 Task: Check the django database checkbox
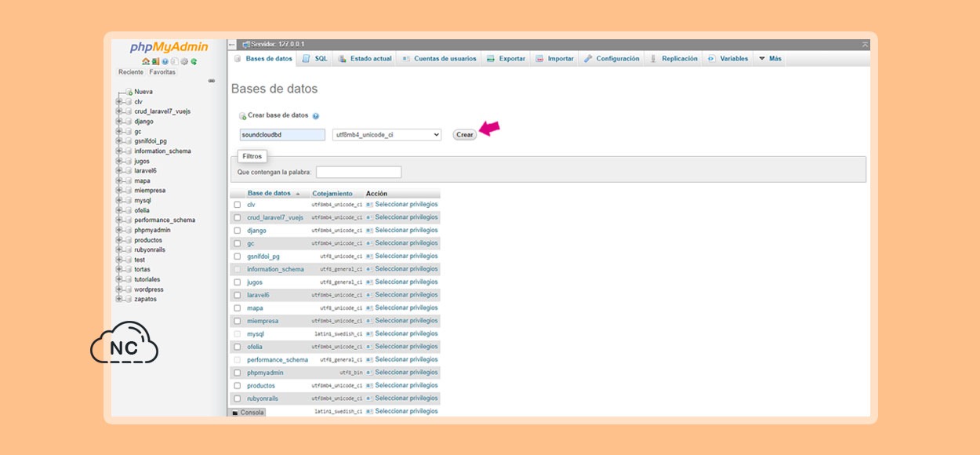pyautogui.click(x=237, y=231)
